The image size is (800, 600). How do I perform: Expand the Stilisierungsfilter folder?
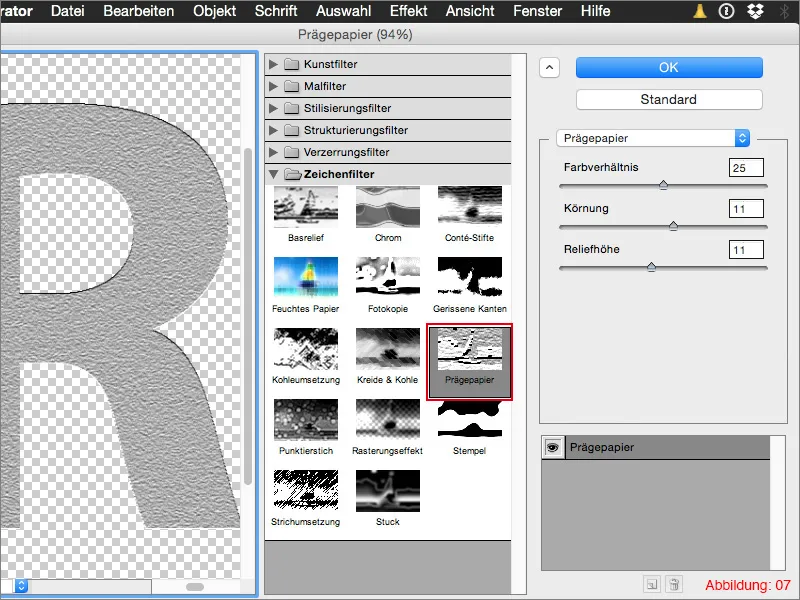click(x=273, y=108)
